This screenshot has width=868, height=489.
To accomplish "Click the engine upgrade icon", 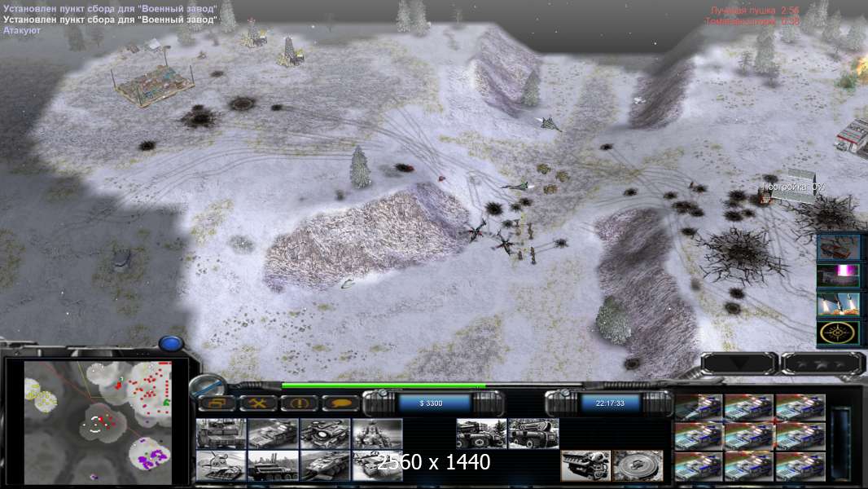I will coord(585,465).
